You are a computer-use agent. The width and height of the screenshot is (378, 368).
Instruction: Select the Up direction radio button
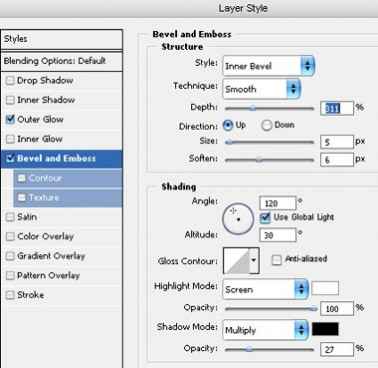pyautogui.click(x=228, y=125)
